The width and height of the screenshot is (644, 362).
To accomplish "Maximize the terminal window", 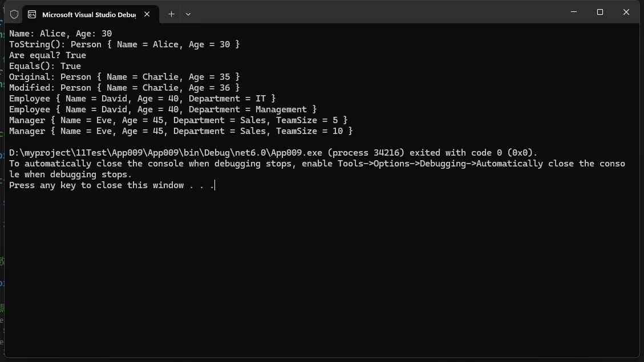I will click(600, 12).
